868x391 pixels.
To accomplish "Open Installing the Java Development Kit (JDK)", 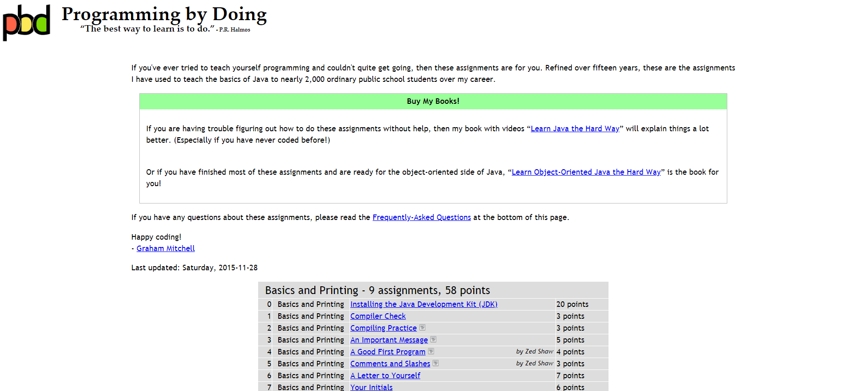I will (x=423, y=304).
